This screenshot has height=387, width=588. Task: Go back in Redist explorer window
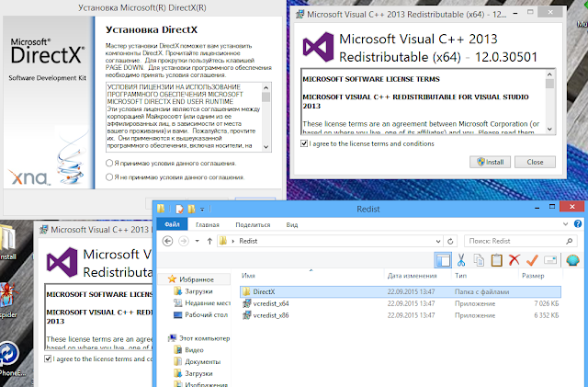pyautogui.click(x=167, y=241)
